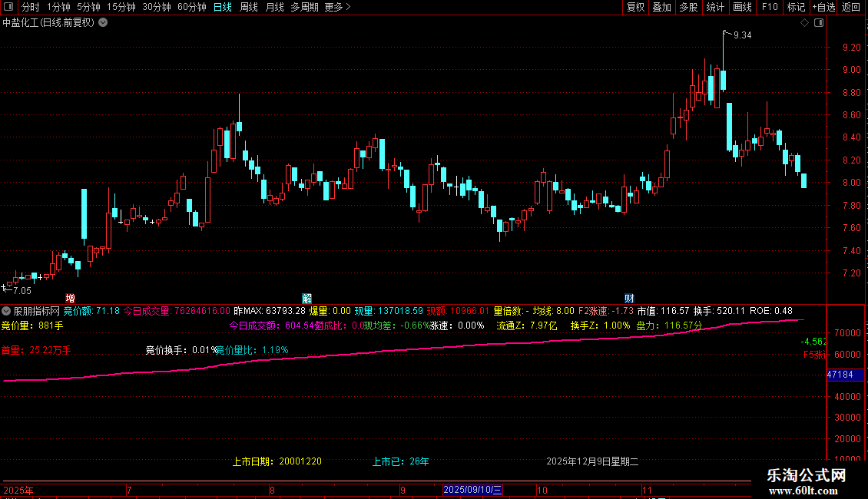The width and height of the screenshot is (868, 499).
Task: Open 多周期 multi-period view
Action: (304, 7)
